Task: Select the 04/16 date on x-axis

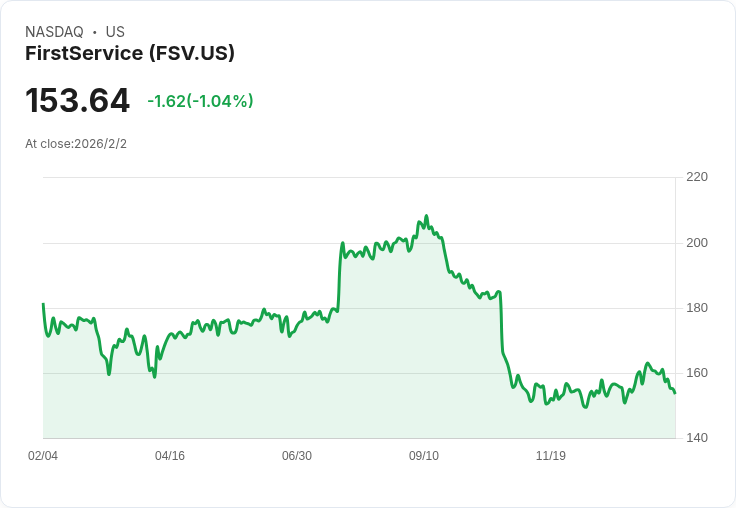Action: pyautogui.click(x=170, y=456)
